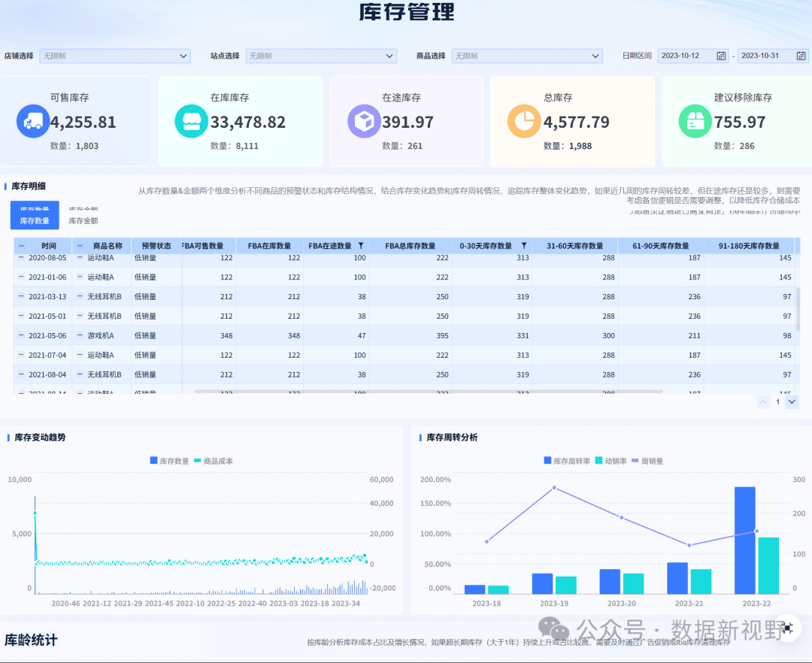Switch to the 库存金额 tab
The height and width of the screenshot is (663, 812).
tap(83, 220)
